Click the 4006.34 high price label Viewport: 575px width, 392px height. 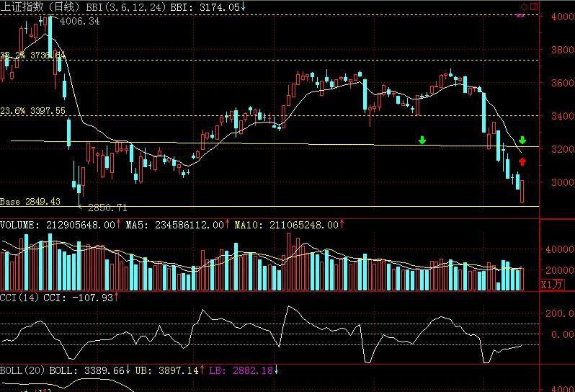coord(80,21)
